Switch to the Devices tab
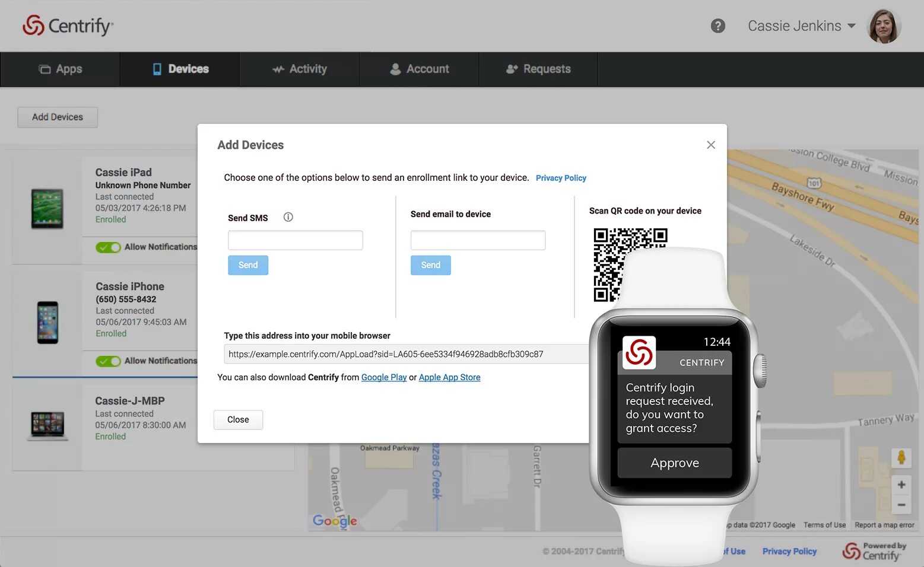 click(180, 69)
